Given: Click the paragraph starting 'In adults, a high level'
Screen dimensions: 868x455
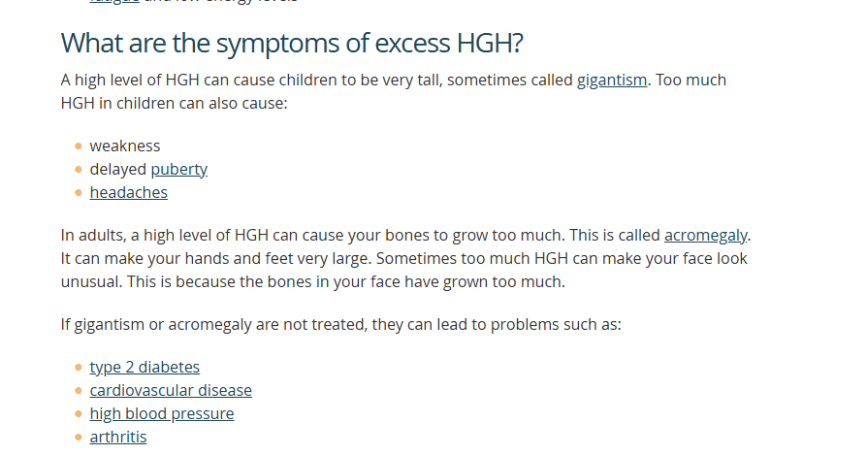Looking at the screenshot, I should coord(405,258).
